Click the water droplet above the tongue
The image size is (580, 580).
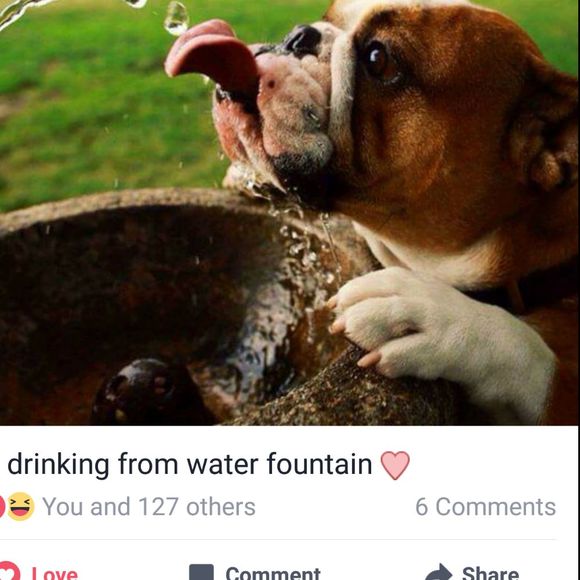pos(176,18)
